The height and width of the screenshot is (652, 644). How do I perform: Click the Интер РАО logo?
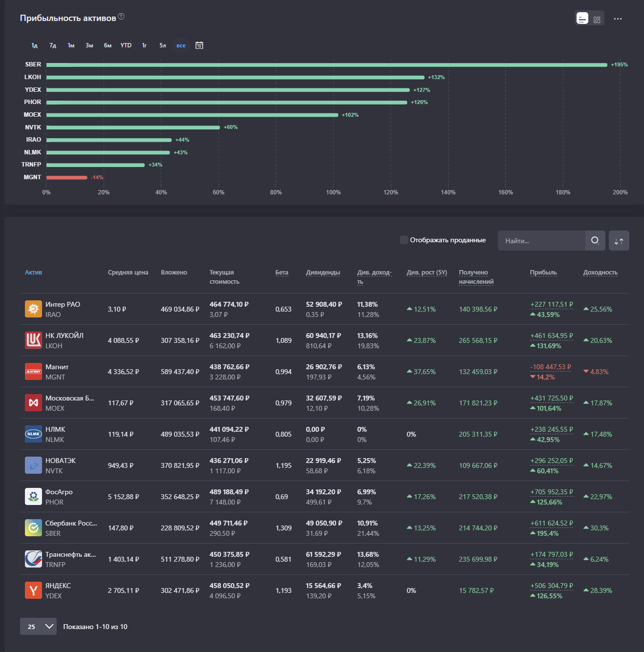click(33, 309)
